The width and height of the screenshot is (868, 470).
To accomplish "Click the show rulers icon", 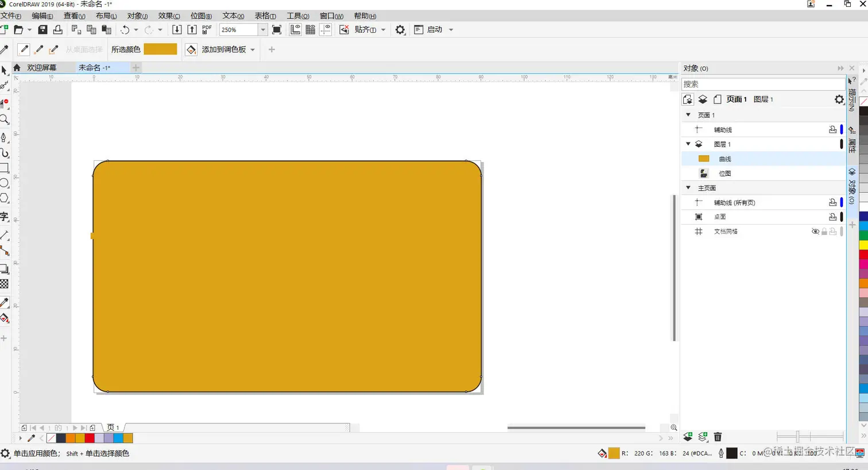I will [x=295, y=30].
